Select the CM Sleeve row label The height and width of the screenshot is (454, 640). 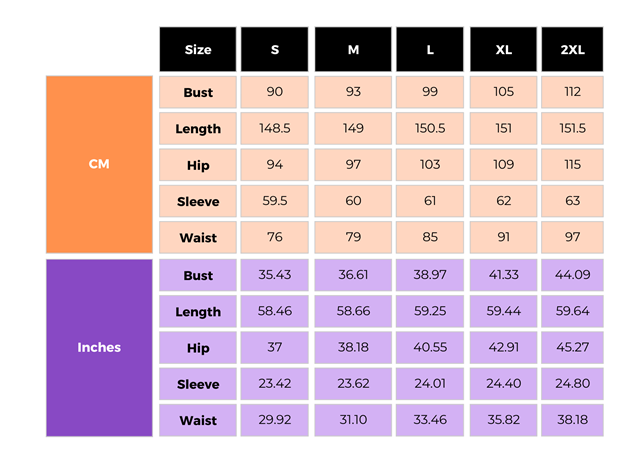tap(198, 201)
